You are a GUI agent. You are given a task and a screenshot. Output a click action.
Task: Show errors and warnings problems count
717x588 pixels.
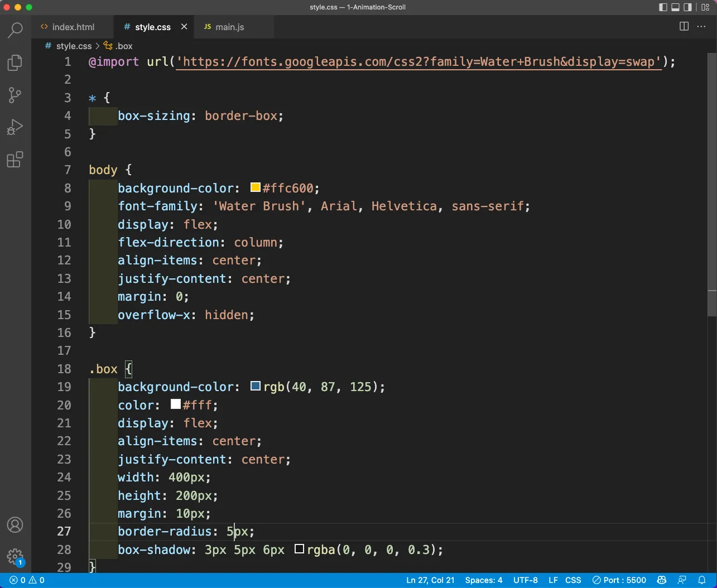coord(27,580)
